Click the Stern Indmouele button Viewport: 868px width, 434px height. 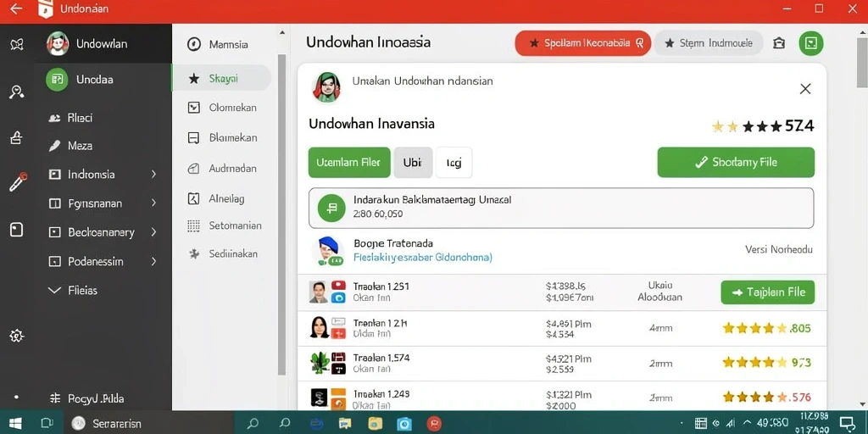pyautogui.click(x=708, y=42)
